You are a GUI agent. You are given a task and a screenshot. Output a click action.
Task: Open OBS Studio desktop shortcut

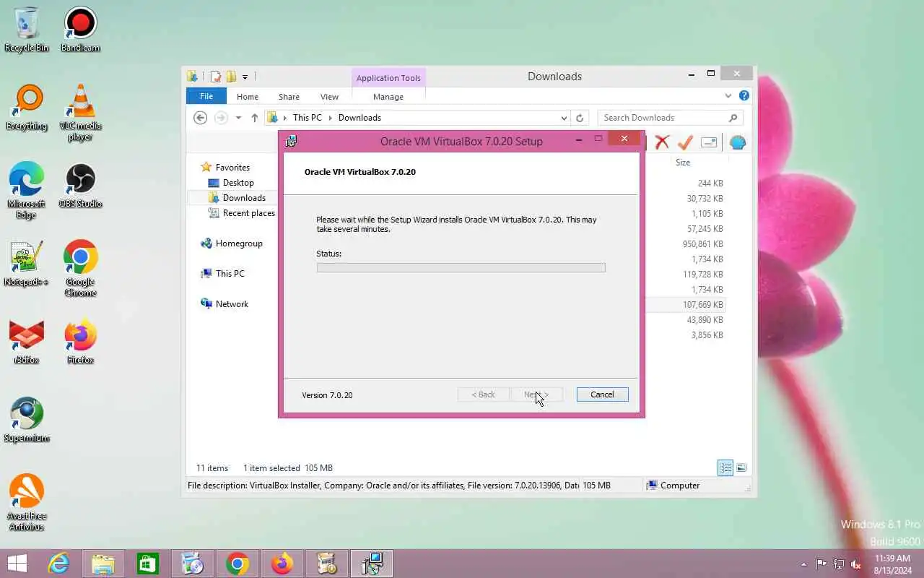tap(80, 185)
